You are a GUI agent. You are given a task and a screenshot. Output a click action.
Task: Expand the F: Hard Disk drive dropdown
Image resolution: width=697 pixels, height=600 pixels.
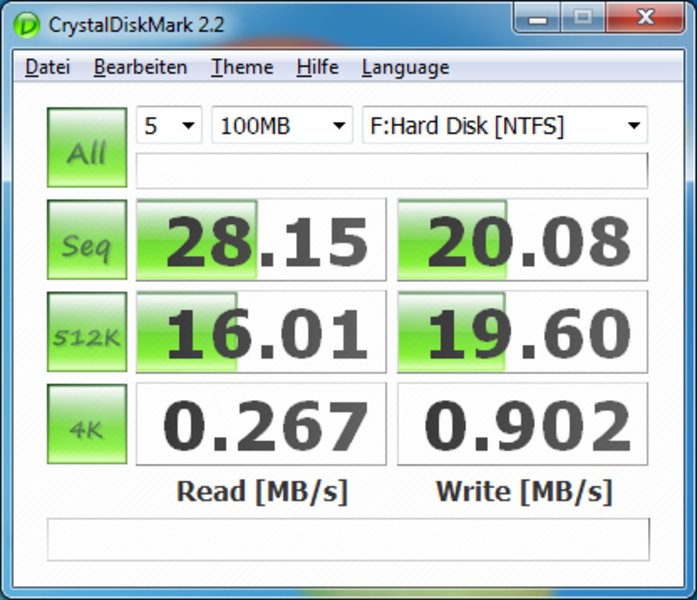(504, 126)
